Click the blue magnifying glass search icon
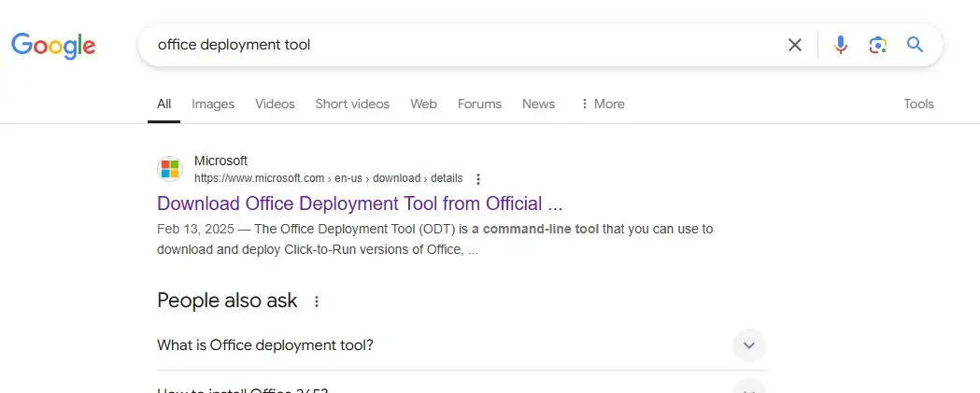This screenshot has height=393, width=980. tap(915, 45)
